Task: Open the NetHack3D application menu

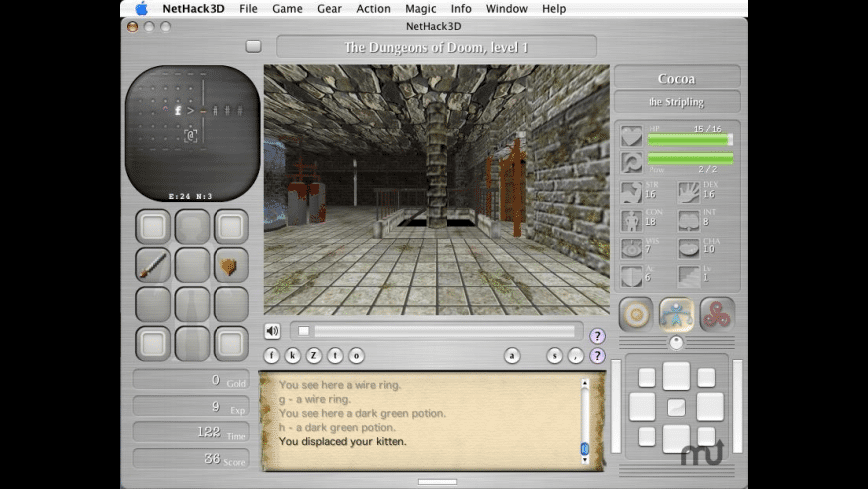Action: click(x=194, y=8)
